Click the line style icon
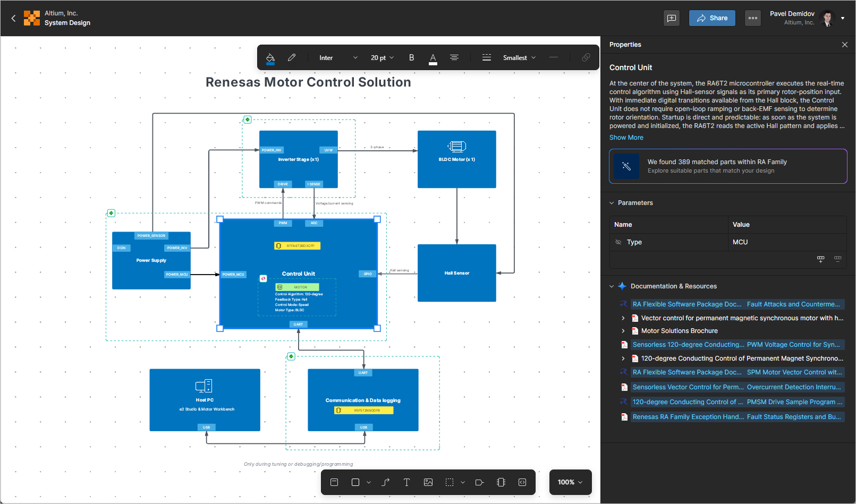The height and width of the screenshot is (504, 856). coord(487,57)
